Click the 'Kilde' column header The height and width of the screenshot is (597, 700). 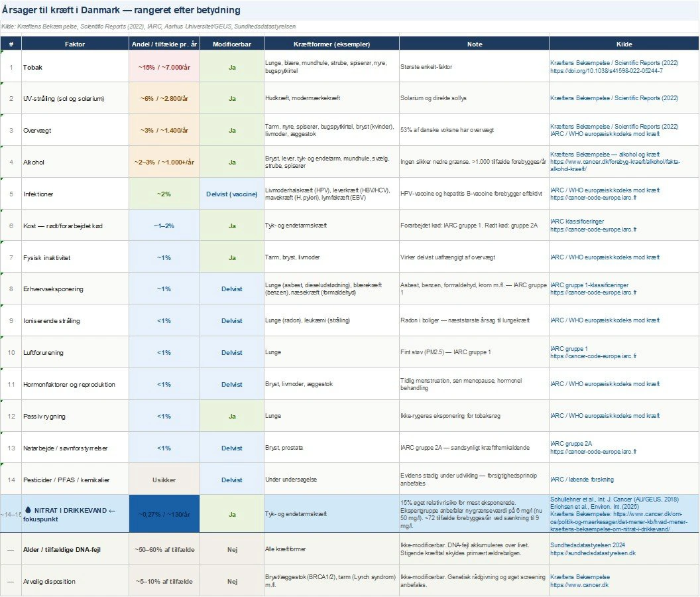pyautogui.click(x=624, y=44)
